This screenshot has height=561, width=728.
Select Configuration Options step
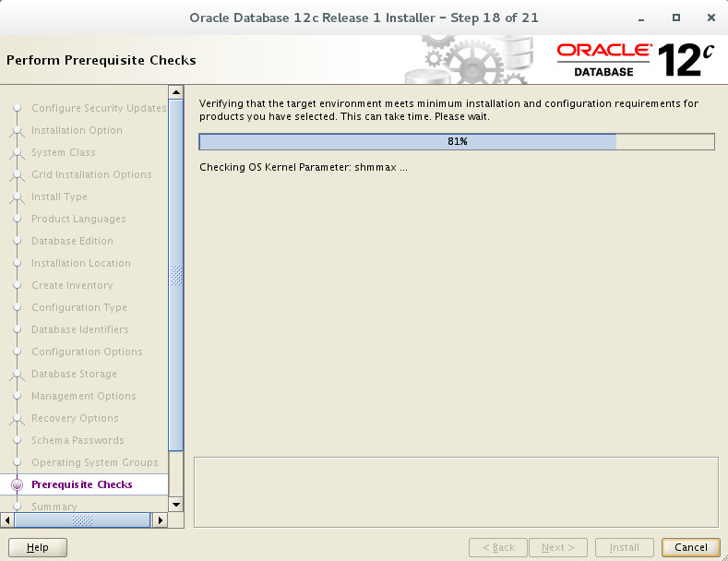(x=87, y=352)
